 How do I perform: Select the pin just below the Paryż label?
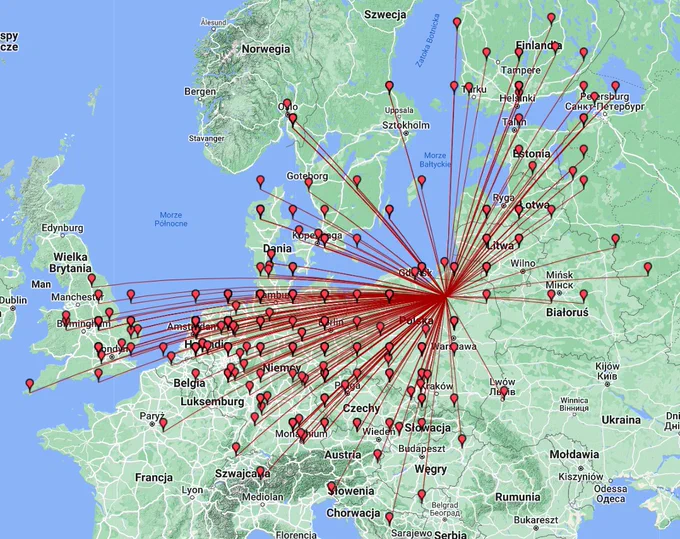[x=163, y=423]
